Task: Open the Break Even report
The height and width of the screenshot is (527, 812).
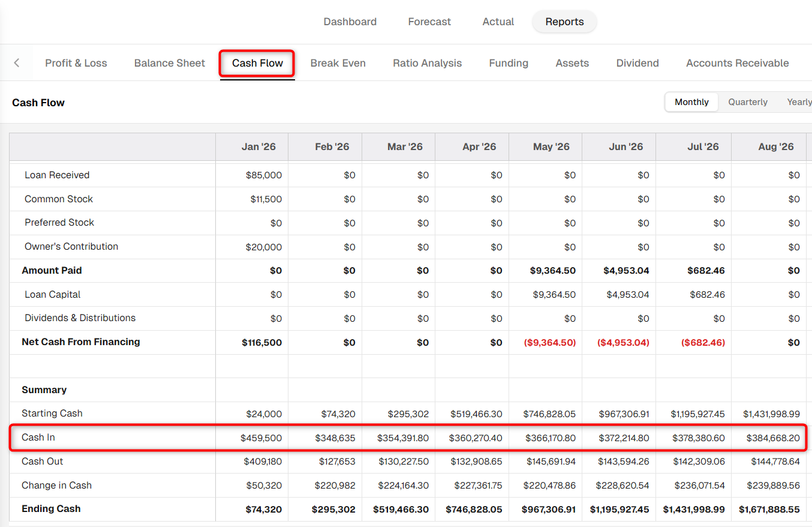Action: 338,63
